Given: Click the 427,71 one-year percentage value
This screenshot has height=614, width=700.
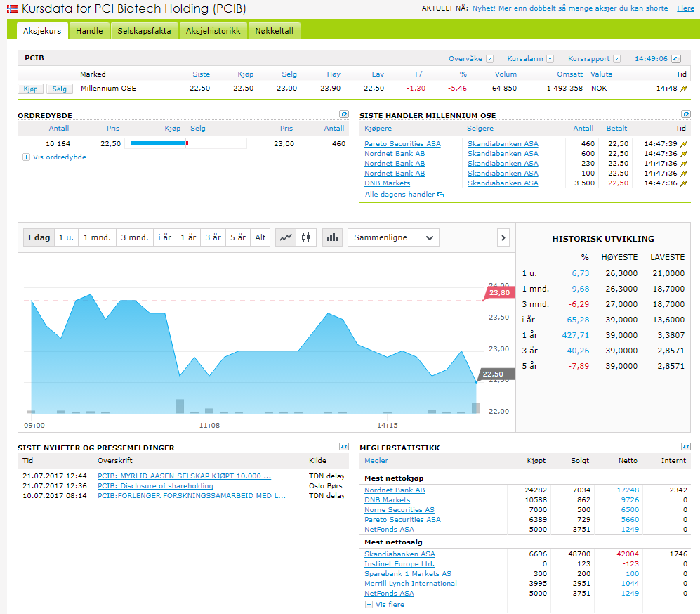Looking at the screenshot, I should coord(576,335).
